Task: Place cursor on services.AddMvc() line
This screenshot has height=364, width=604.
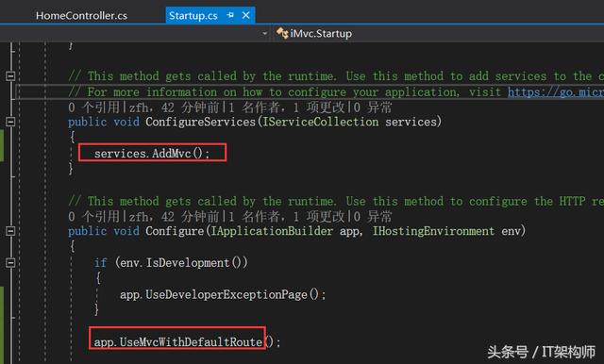Action: (152, 154)
